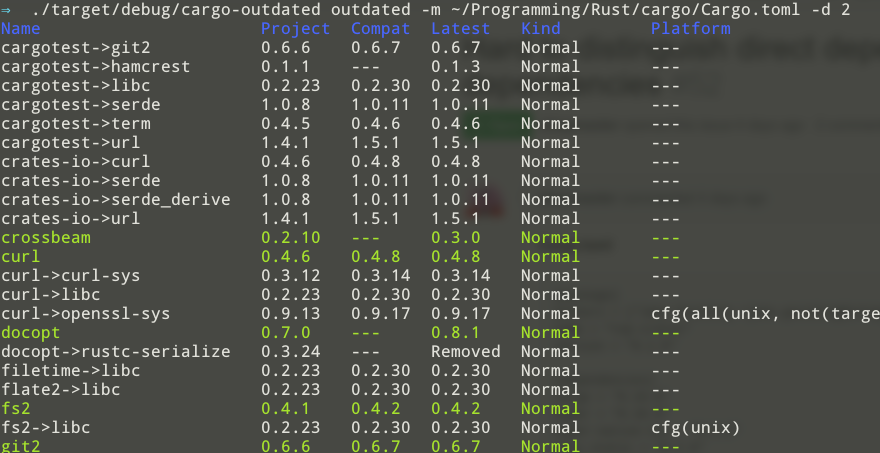Image resolution: width=880 pixels, height=453 pixels.
Task: Click the cargo-outdated command line text
Action: (x=441, y=10)
